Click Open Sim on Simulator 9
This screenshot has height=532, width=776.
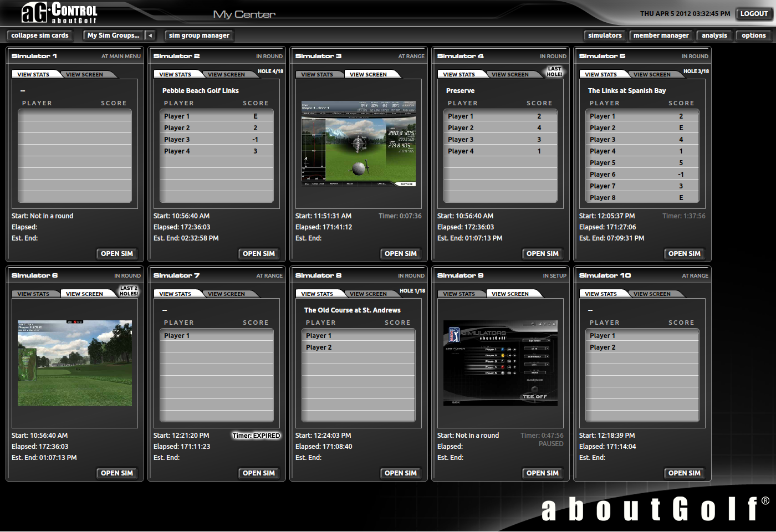point(543,473)
